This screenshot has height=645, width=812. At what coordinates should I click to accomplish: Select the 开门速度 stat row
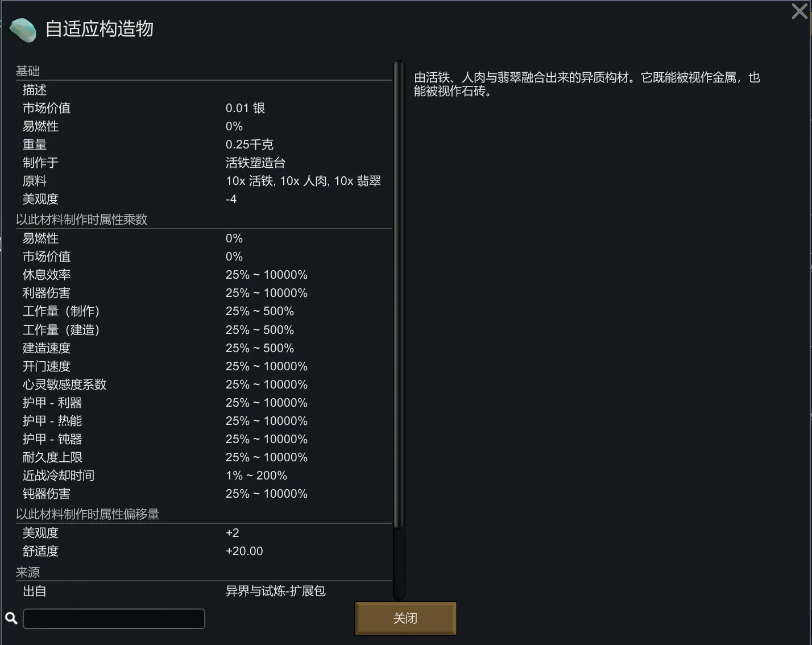coord(204,366)
